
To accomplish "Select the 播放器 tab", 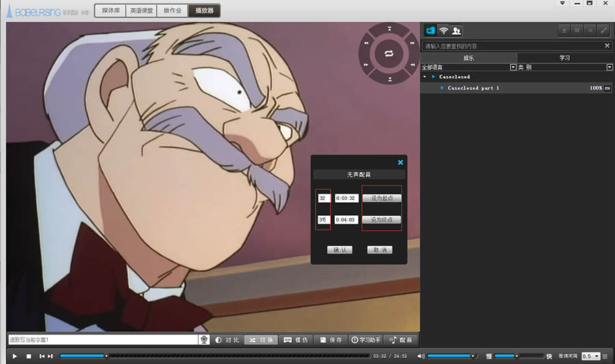I will 204,10.
